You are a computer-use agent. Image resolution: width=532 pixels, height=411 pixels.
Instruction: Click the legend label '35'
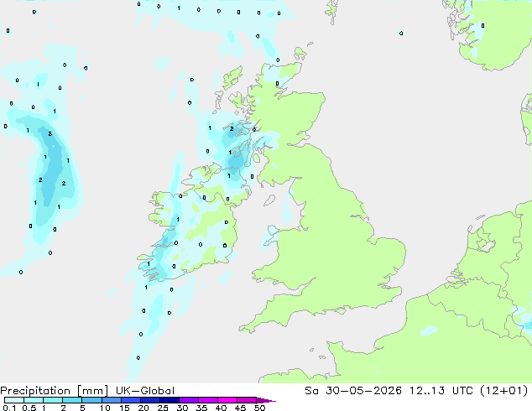(x=201, y=408)
